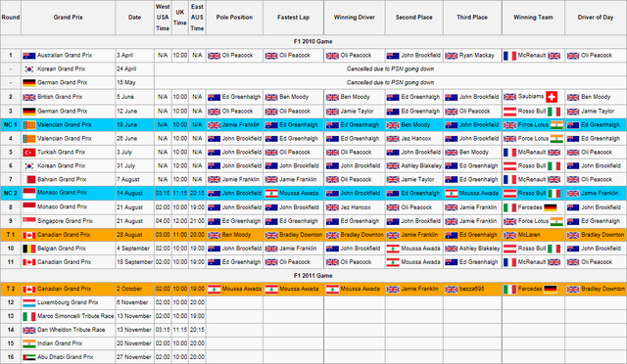The width and height of the screenshot is (627, 364).
Task: Click 21:00 in the Singapore Grand Prix row
Action: [197, 221]
